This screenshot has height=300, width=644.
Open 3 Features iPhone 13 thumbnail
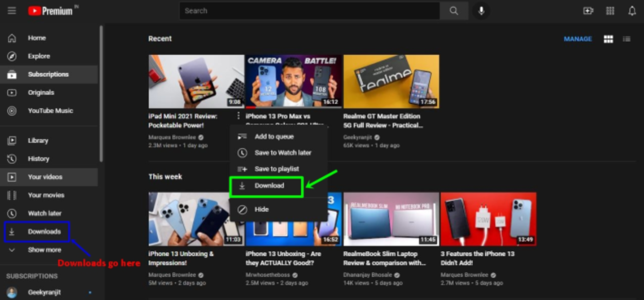click(x=488, y=219)
